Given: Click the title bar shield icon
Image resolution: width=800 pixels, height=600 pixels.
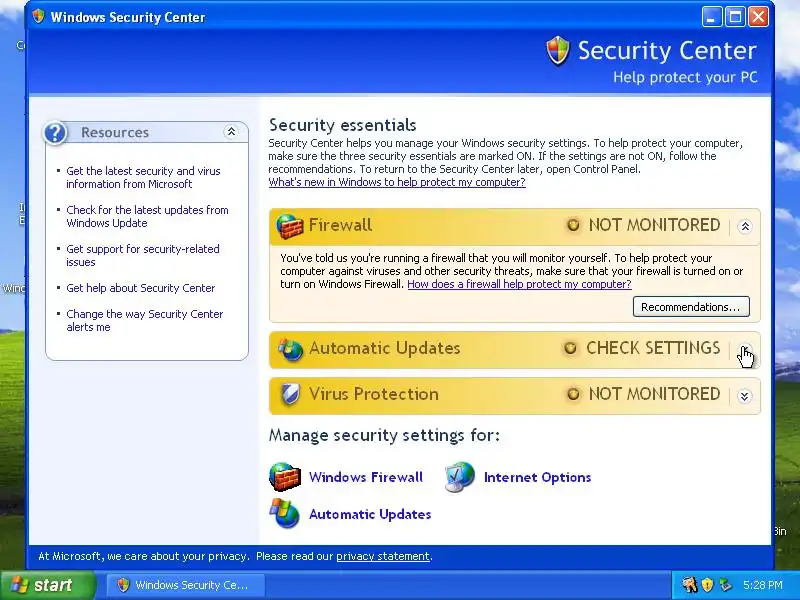Looking at the screenshot, I should click(38, 16).
